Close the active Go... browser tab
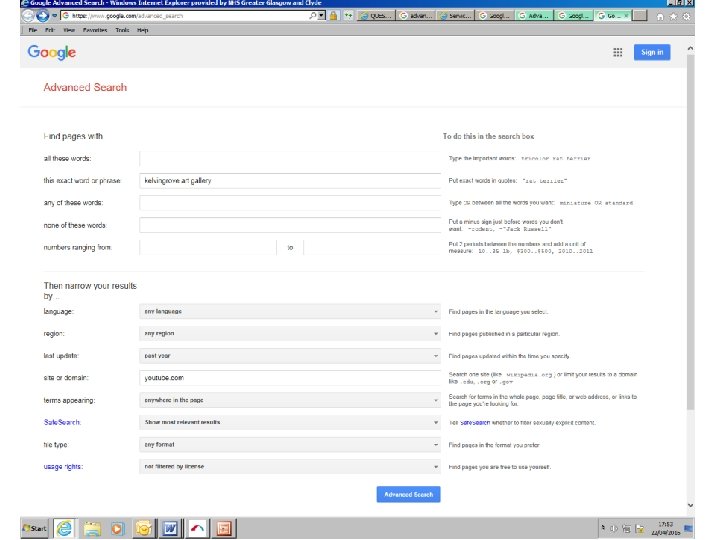This screenshot has height=540, width=720. [x=626, y=16]
